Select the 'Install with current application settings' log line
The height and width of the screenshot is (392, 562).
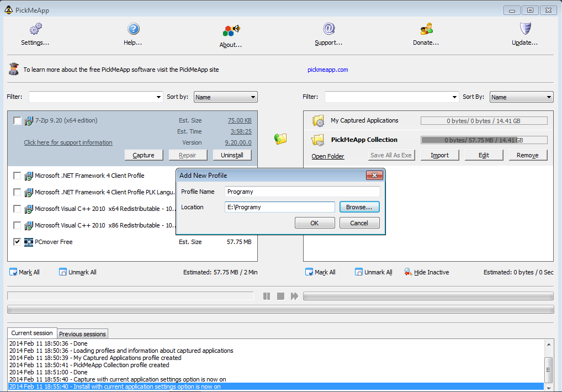[275, 386]
